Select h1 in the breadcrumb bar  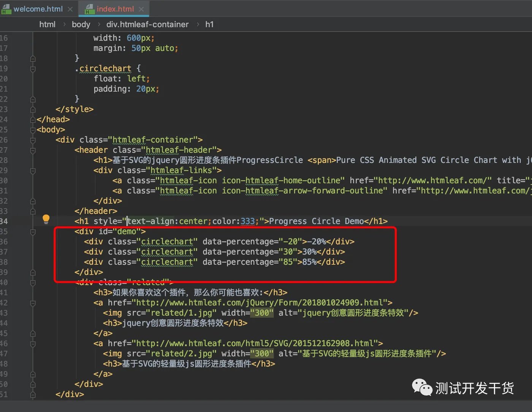tap(209, 24)
